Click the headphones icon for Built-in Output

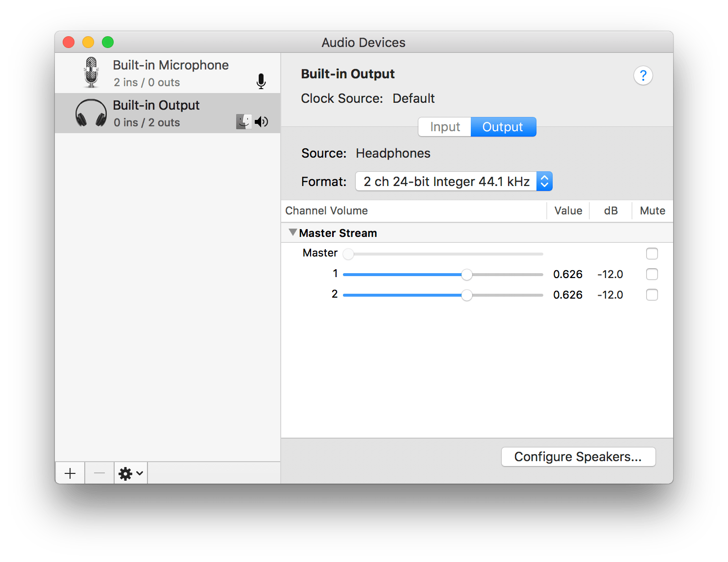click(91, 113)
